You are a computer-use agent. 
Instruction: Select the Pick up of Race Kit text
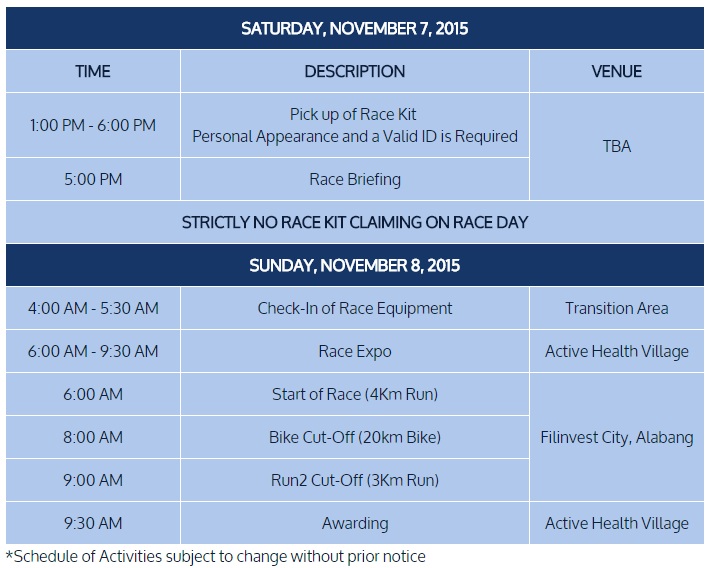pos(354,114)
